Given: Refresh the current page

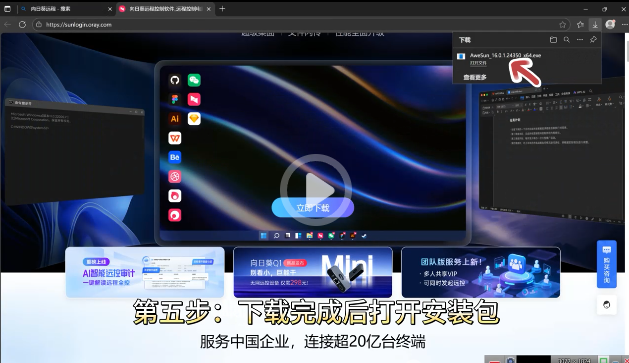Looking at the screenshot, I should pos(22,24).
